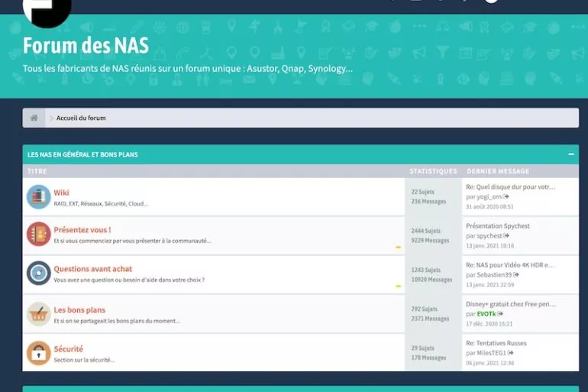Collapse Les NAS en général category
This screenshot has height=392, width=588.
point(571,154)
